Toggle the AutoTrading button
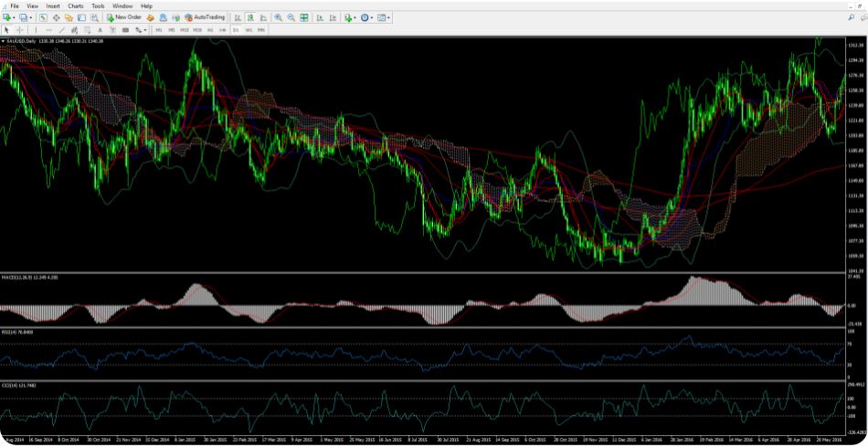Viewport: 868px width, 447px height. pos(205,17)
